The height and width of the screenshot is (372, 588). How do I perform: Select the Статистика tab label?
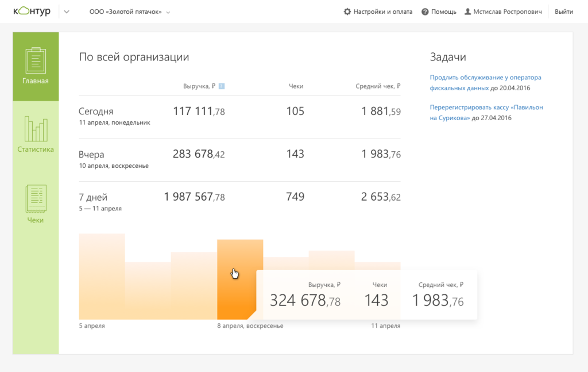[x=36, y=149]
